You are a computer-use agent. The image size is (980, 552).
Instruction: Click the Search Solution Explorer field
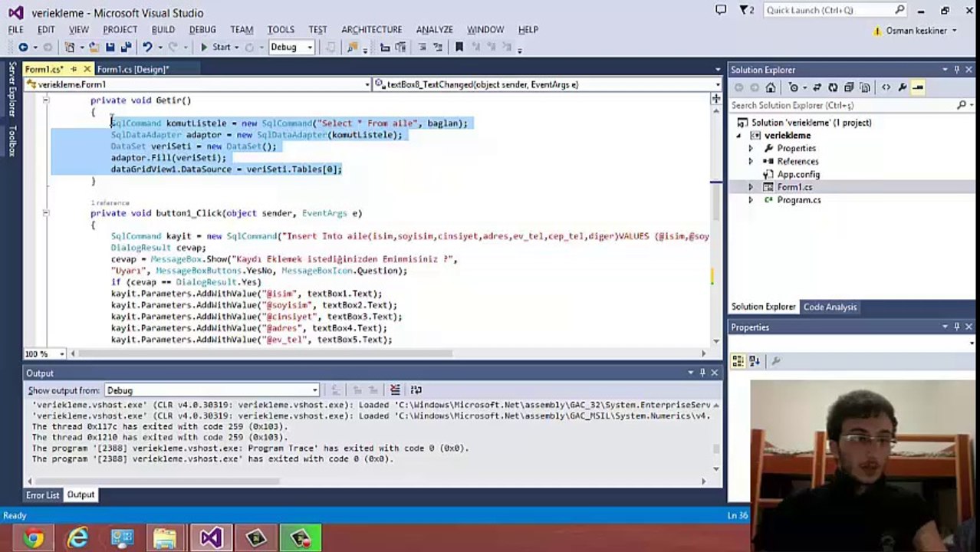coord(844,105)
